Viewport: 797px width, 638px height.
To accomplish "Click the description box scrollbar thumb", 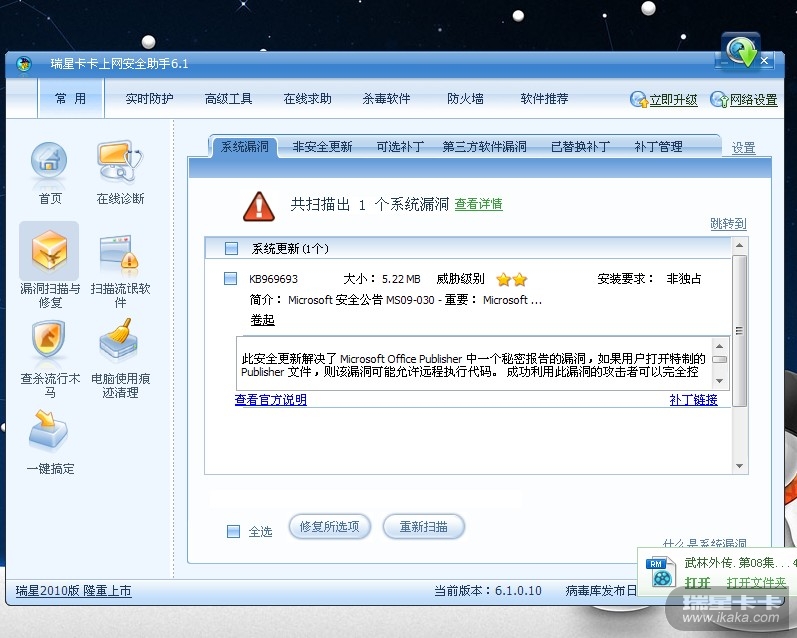I will [719, 359].
